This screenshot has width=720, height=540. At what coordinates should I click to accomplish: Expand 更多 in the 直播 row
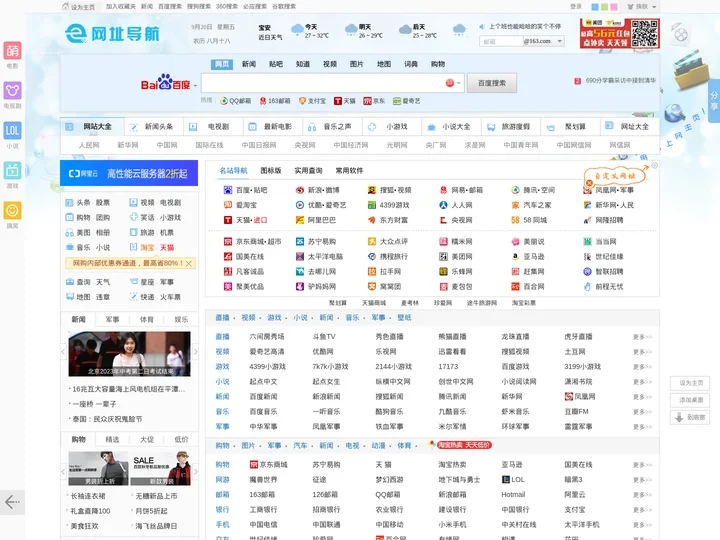642,337
